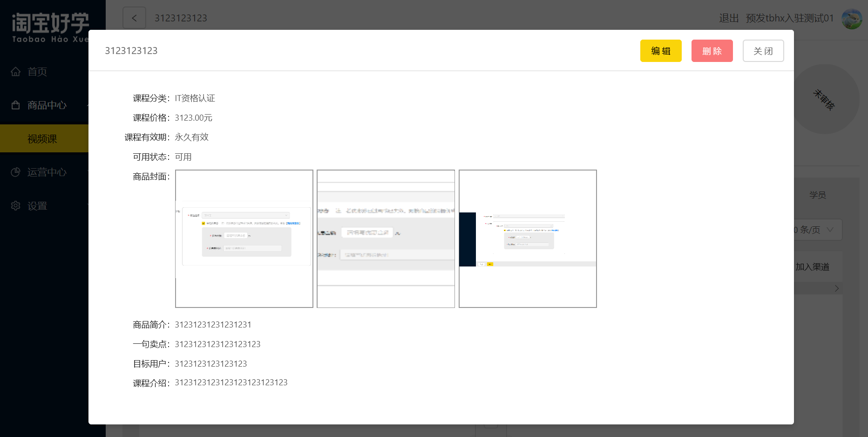The width and height of the screenshot is (868, 437).
Task: Select the 课程分类 value IT资格认证
Action: (x=195, y=98)
